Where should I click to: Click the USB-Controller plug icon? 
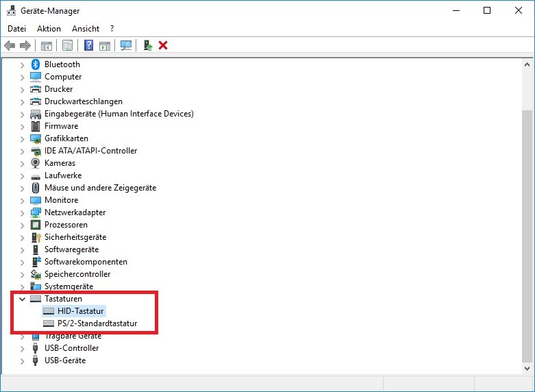[x=35, y=348]
